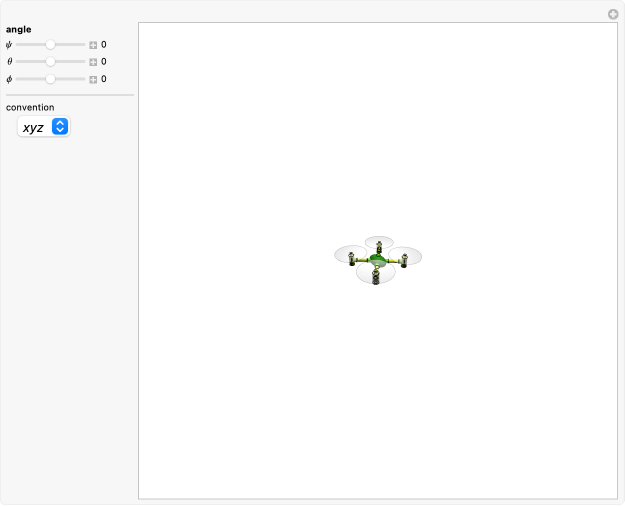Click the θ angle slider thumb
Image resolution: width=625 pixels, height=506 pixels.
pos(50,62)
